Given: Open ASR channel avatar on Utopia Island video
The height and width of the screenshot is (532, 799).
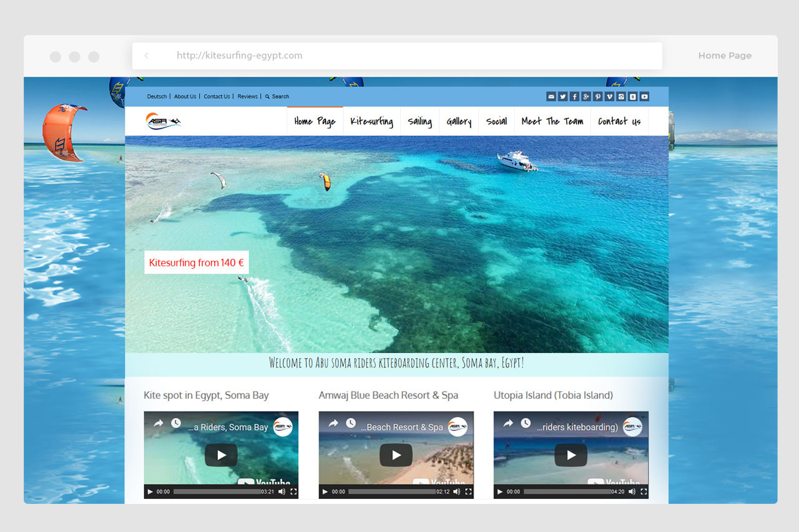Looking at the screenshot, I should pyautogui.click(x=632, y=427).
